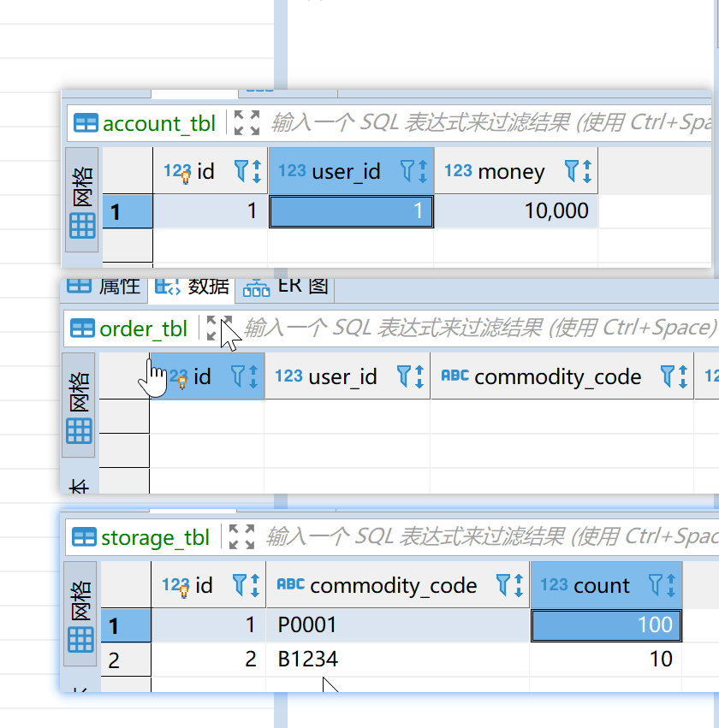Focus the SQL filter field for account_tbl

click(490, 123)
